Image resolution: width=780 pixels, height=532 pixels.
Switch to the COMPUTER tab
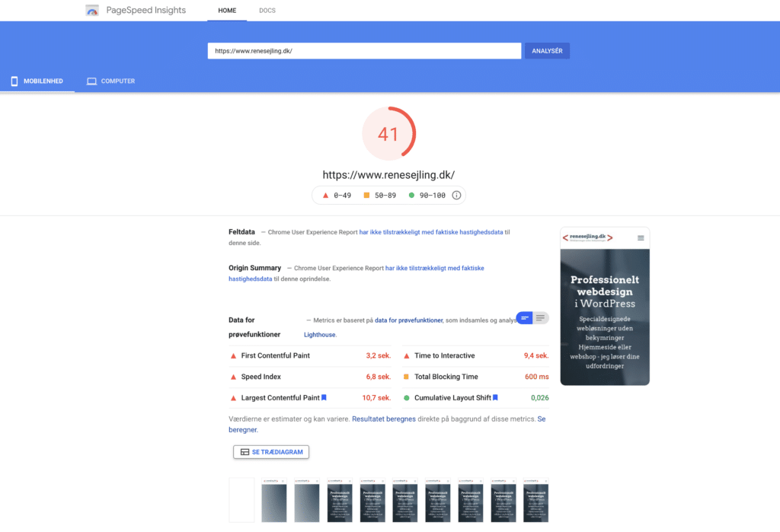tap(111, 81)
